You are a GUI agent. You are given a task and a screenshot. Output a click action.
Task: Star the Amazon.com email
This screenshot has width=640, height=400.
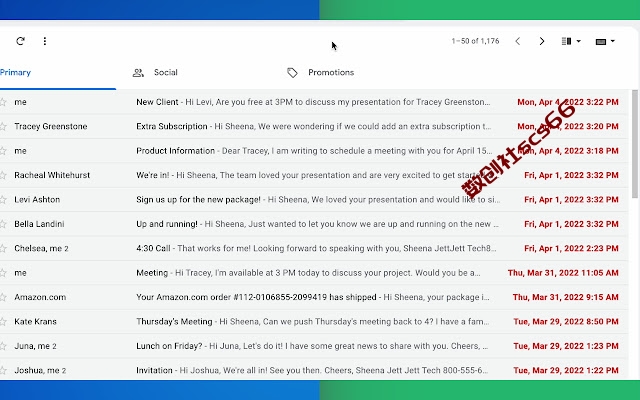coord(2,297)
